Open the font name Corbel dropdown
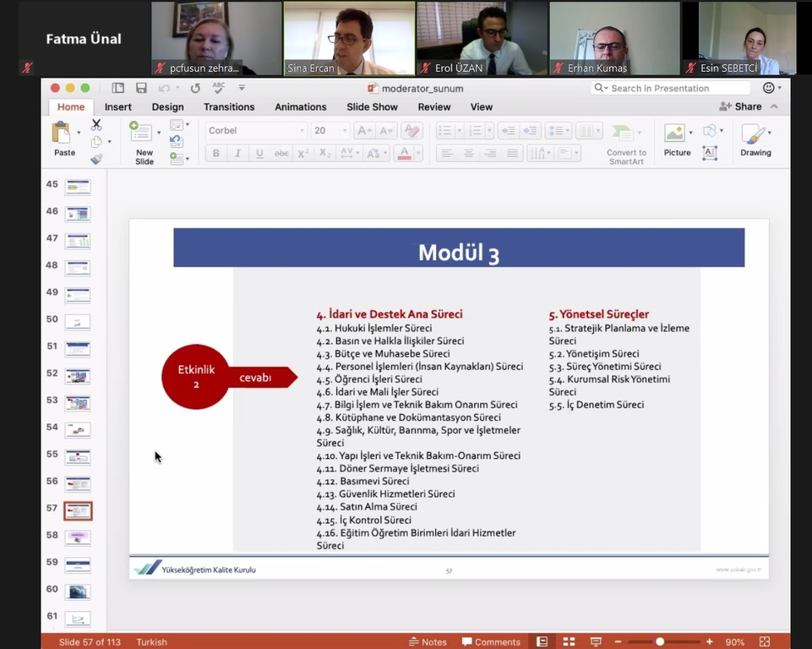Screen dimensions: 812x649 301,131
